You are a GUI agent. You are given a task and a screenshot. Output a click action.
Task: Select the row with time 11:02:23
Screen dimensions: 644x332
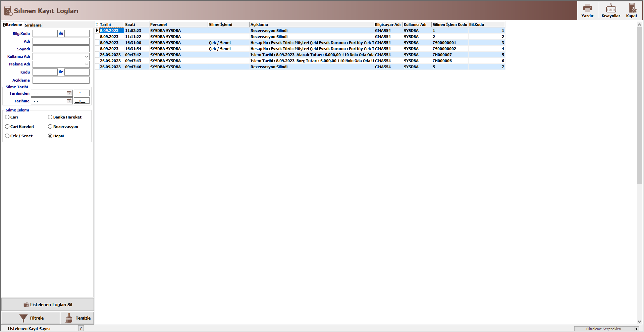pos(302,31)
